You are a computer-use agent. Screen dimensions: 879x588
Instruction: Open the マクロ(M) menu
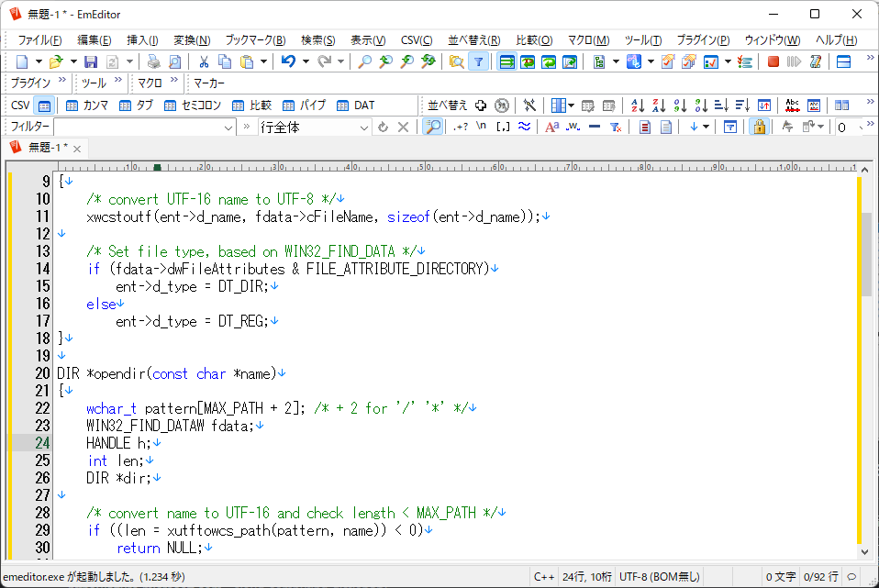pos(589,40)
